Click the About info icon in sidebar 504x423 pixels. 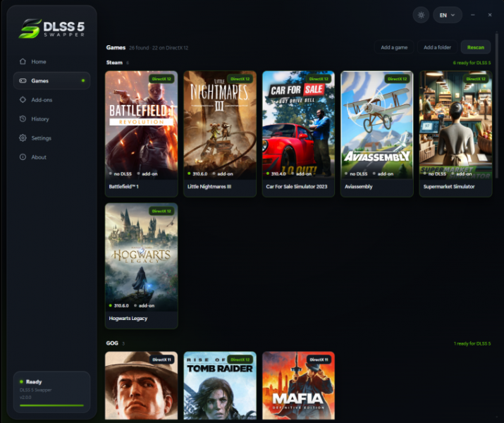(x=23, y=157)
